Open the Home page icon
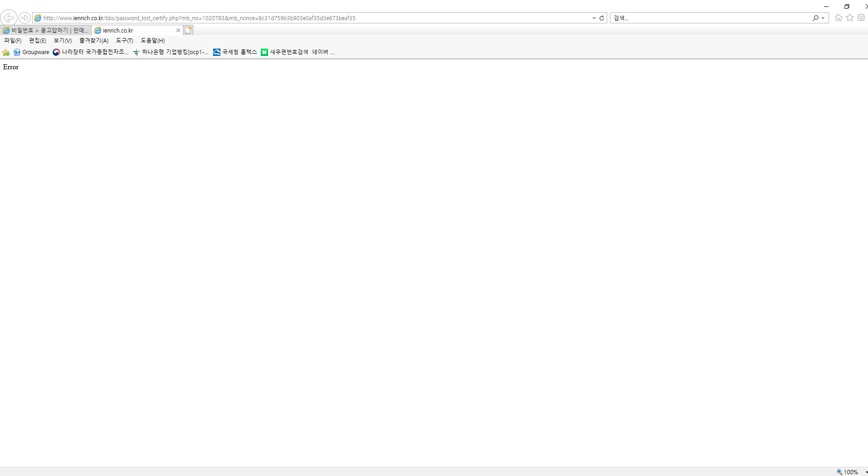The image size is (868, 476). click(838, 18)
